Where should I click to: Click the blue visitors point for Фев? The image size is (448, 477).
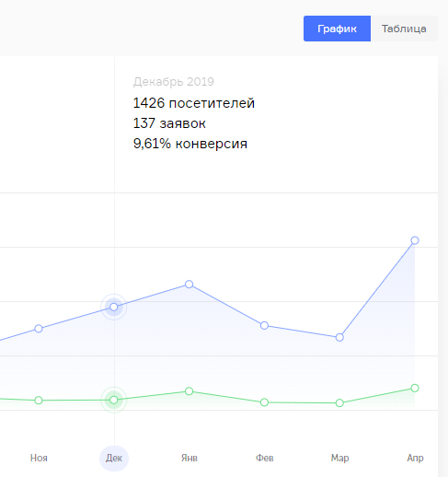pyautogui.click(x=264, y=326)
